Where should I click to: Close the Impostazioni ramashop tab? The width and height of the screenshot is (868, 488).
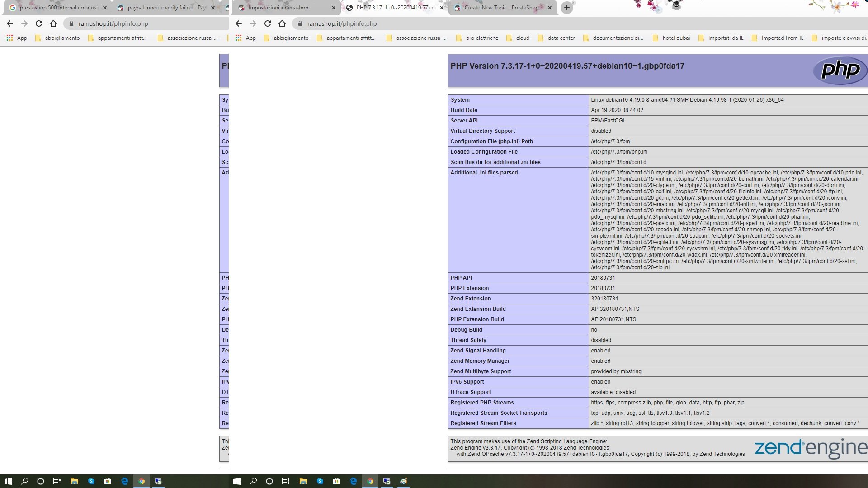[x=334, y=8]
